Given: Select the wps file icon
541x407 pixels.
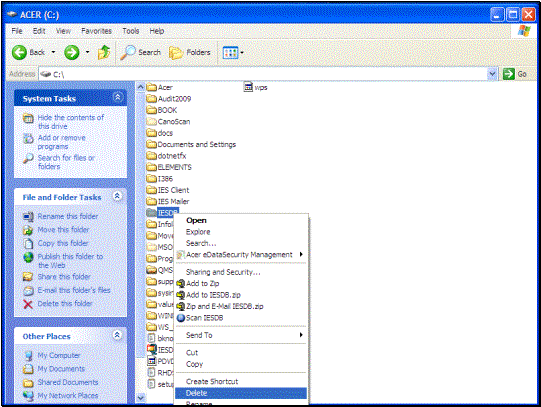Looking at the screenshot, I should [248, 87].
